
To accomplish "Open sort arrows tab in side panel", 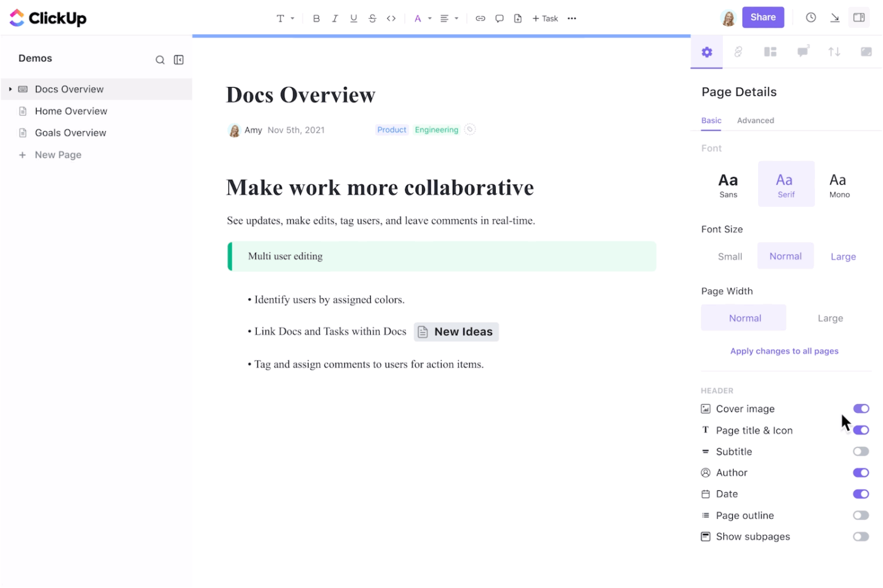I will coord(834,52).
